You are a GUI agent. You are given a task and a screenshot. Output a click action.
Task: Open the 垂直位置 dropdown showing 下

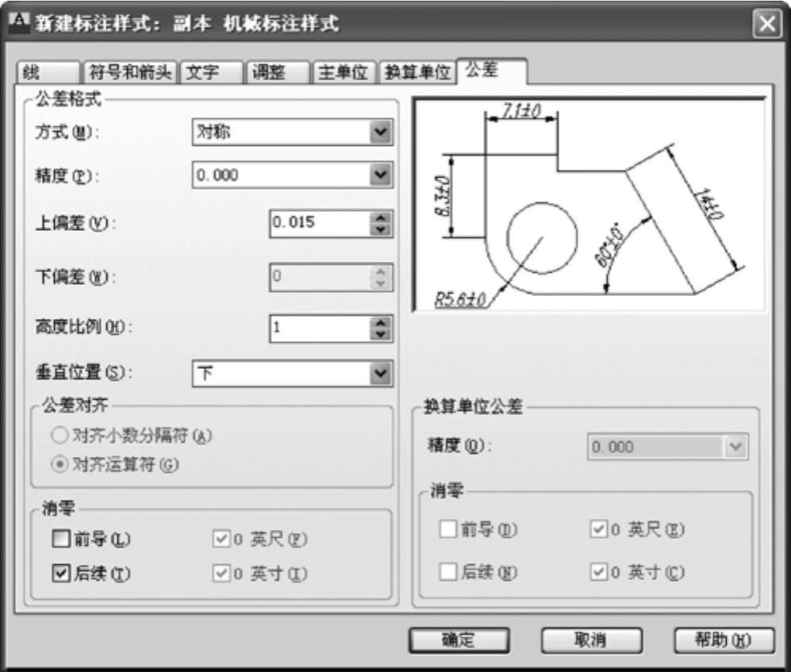[292, 374]
